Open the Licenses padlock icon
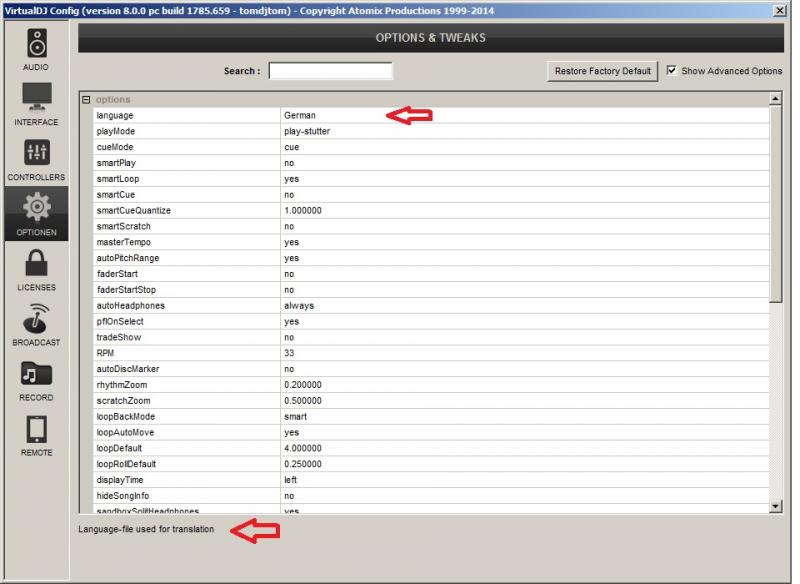 click(37, 263)
